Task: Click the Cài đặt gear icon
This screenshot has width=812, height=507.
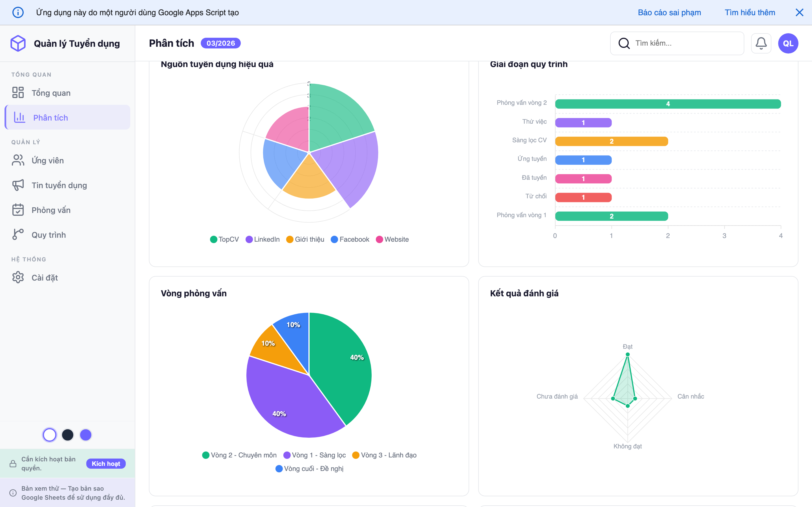Action: [x=18, y=277]
